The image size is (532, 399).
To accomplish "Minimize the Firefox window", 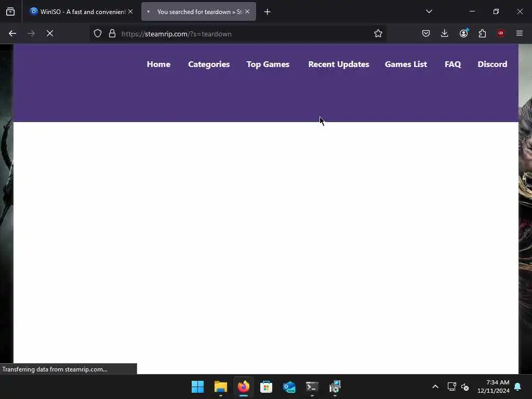I will [x=472, y=11].
